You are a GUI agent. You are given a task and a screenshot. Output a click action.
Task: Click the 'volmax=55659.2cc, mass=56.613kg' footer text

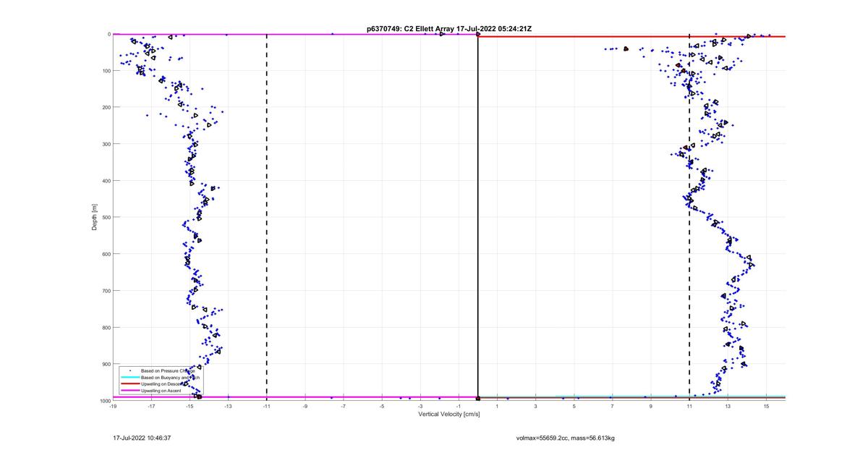click(x=566, y=438)
